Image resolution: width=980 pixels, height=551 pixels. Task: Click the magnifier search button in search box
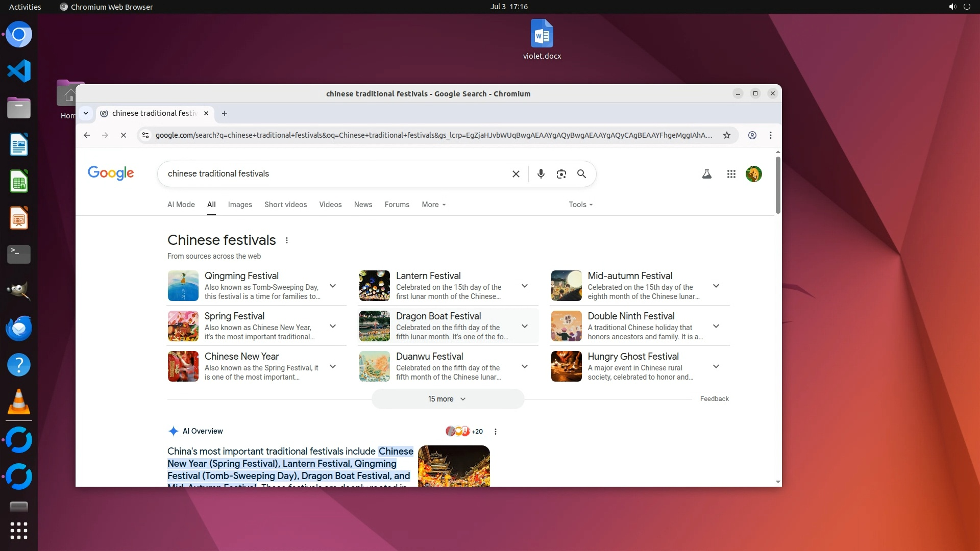581,174
